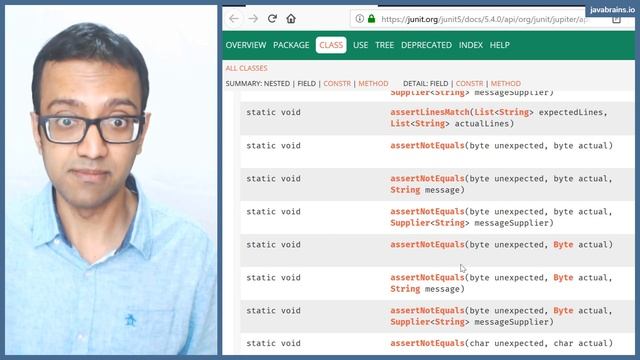Open the ALL CLASSES link
Screen dimensions: 640x360
click(x=247, y=68)
